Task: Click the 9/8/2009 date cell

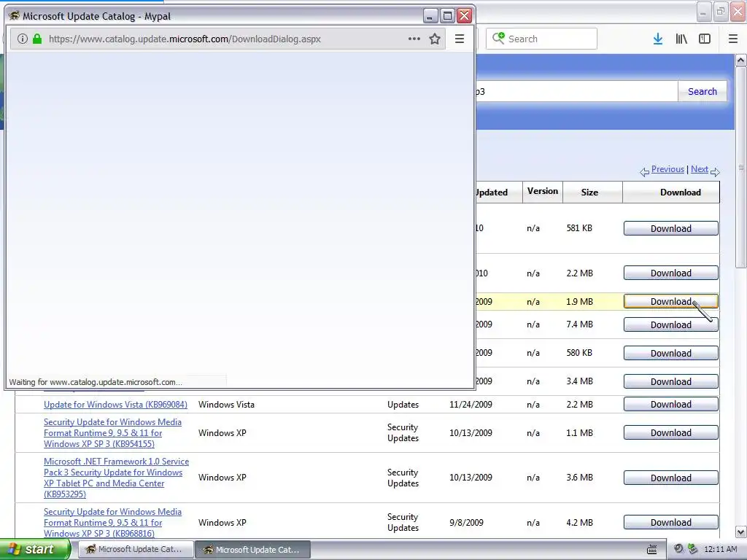Action: [x=466, y=522]
